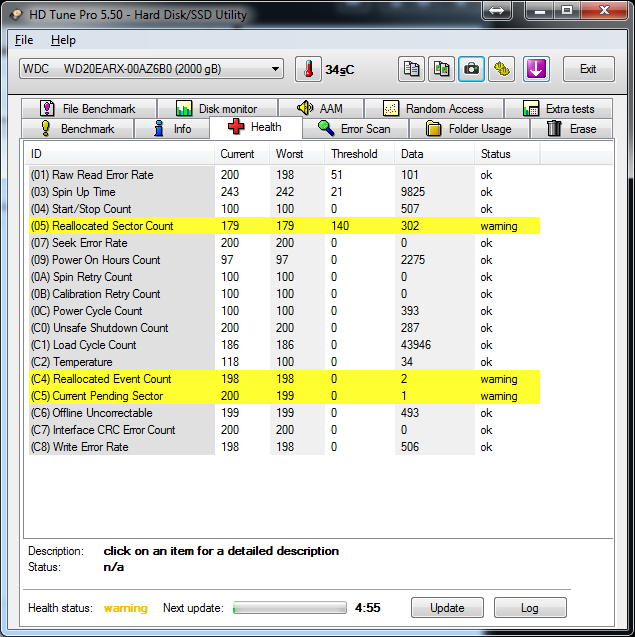Select the (C2) Temperature row
Image resolution: width=635 pixels, height=637 pixels.
[284, 362]
